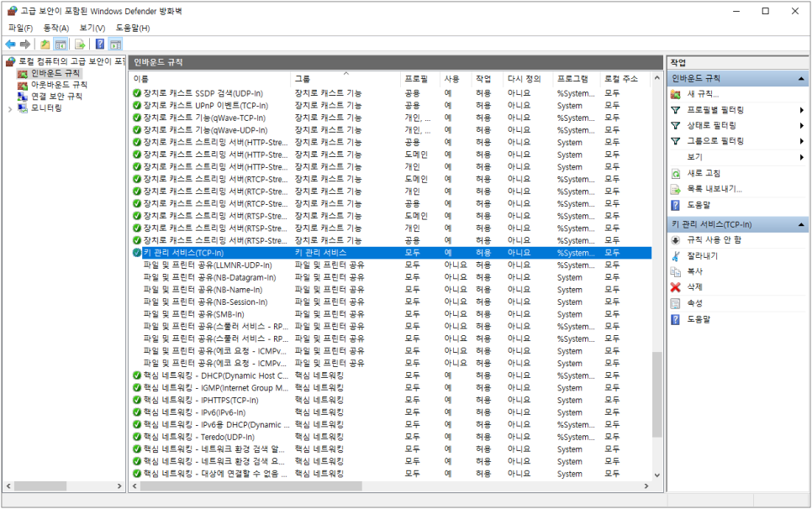This screenshot has height=509, width=812.
Task: Open the 도움말(H) menu in the menu bar
Action: pyautogui.click(x=133, y=28)
